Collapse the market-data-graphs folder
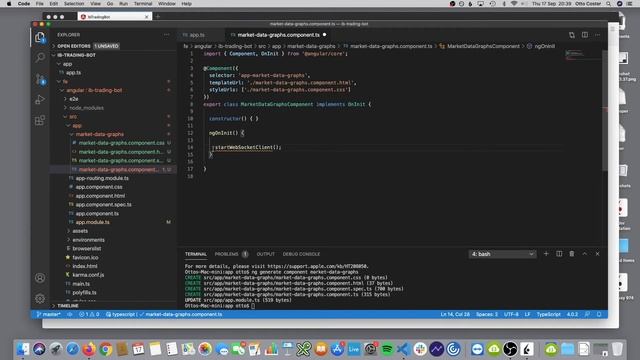 coord(100,134)
